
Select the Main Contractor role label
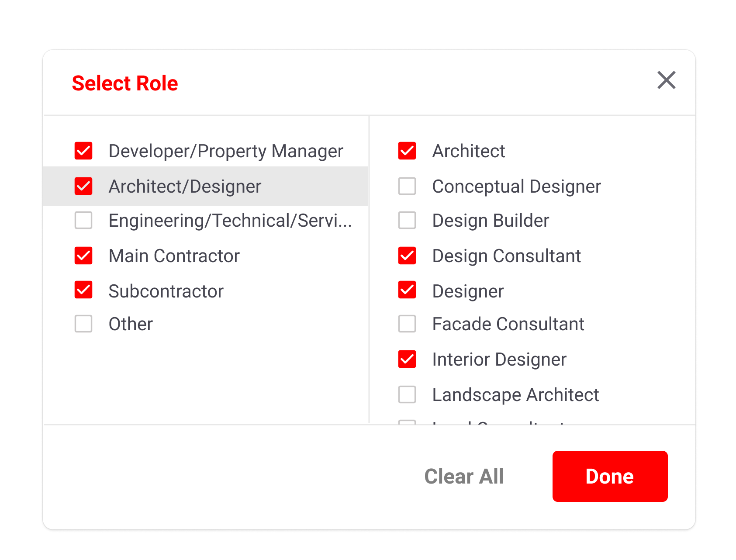pyautogui.click(x=174, y=256)
